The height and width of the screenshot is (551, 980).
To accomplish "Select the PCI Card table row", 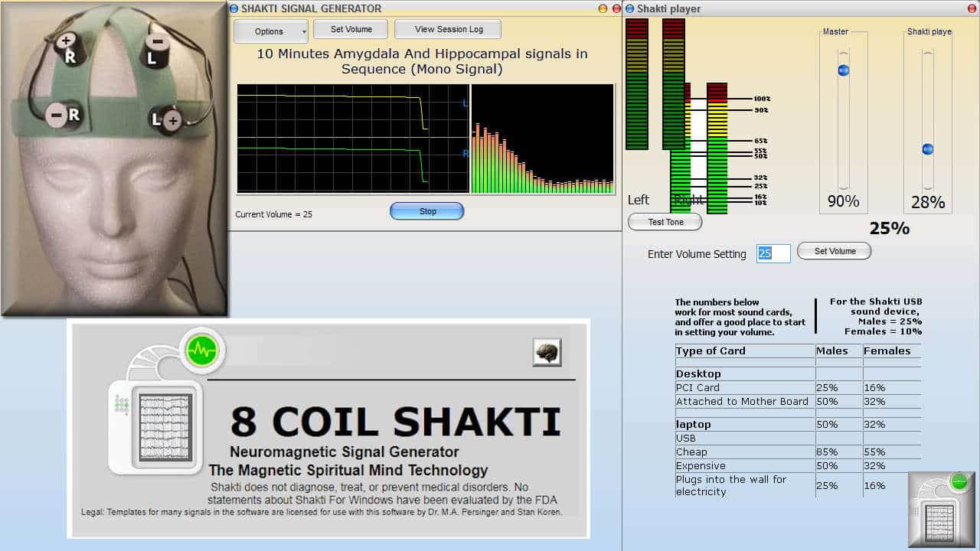I will point(798,387).
